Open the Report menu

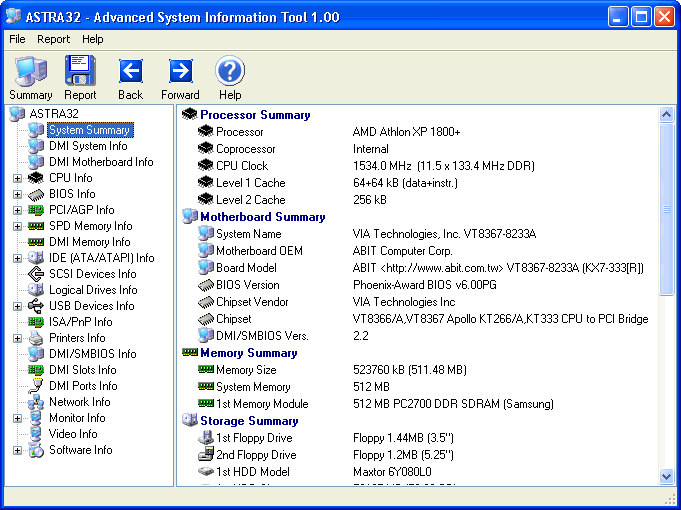(x=53, y=39)
